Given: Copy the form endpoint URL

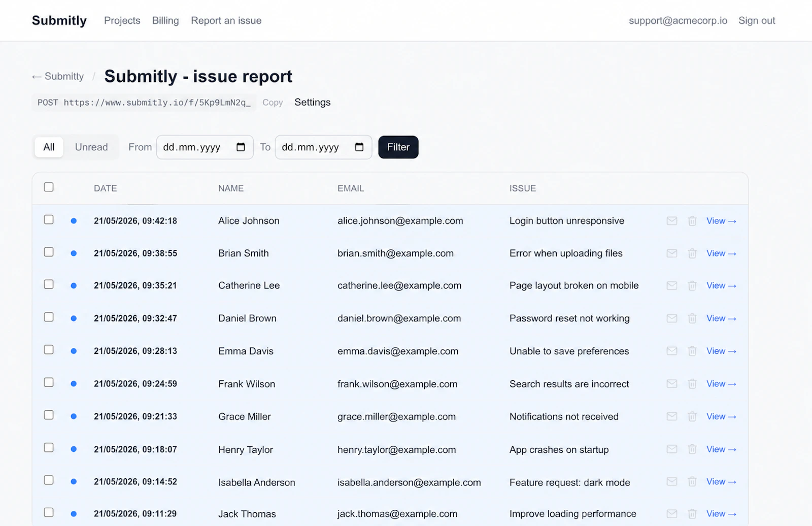Looking at the screenshot, I should coord(273,103).
